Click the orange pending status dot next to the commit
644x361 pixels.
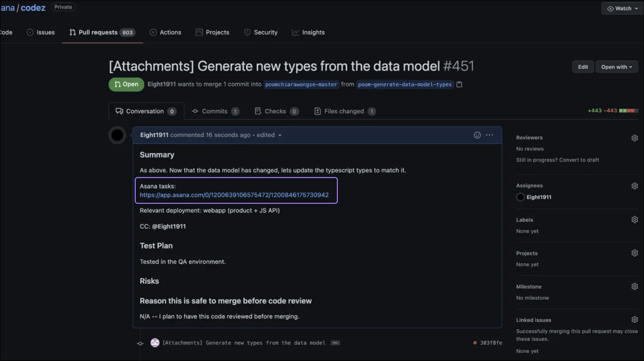(x=474, y=342)
